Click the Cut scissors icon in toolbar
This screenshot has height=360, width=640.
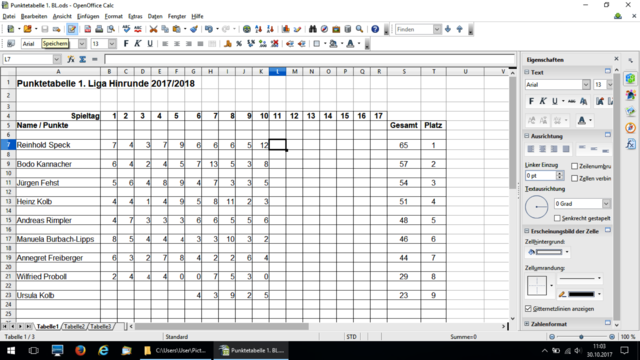pyautogui.click(x=153, y=29)
